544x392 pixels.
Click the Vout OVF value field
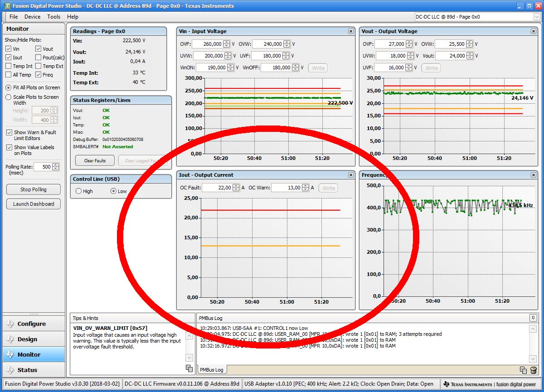tap(390, 44)
